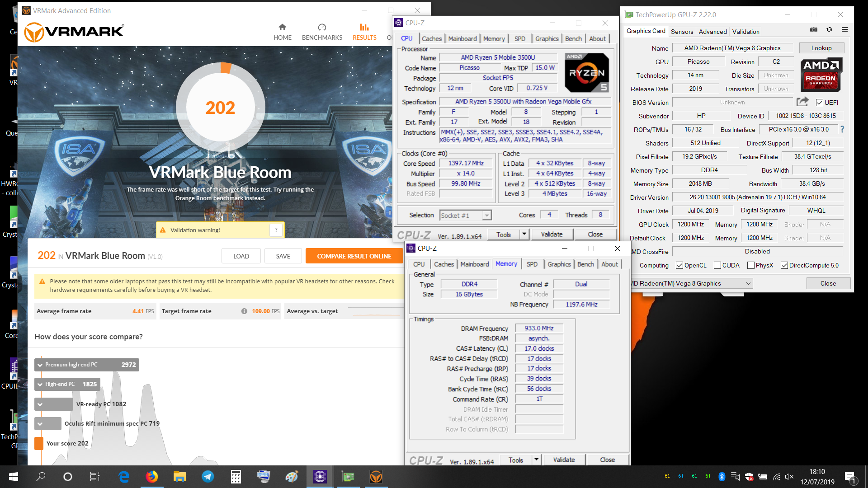Expand High-end PC comparison
868x488 pixels.
tap(40, 384)
